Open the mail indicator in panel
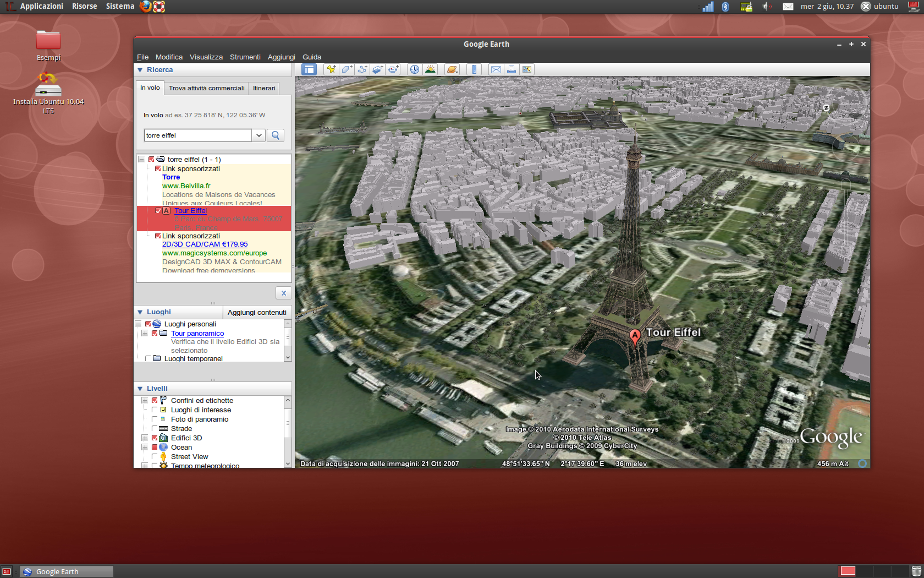The image size is (924, 578). click(788, 6)
